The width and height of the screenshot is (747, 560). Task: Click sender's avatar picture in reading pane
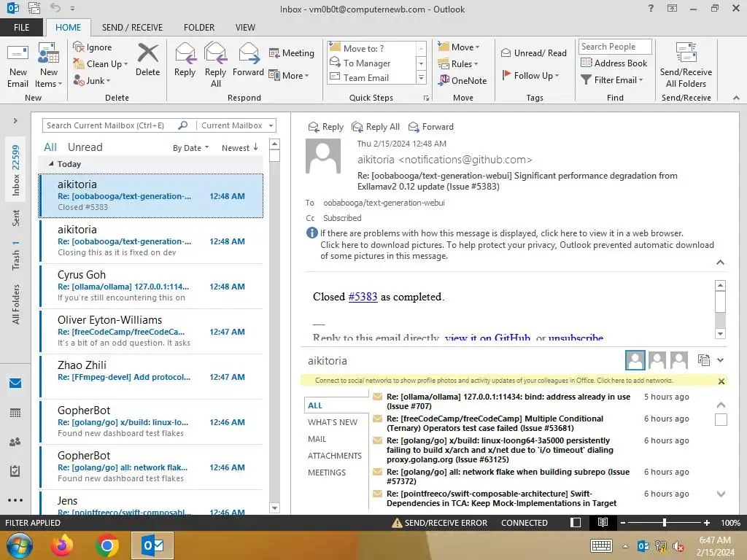pos(323,156)
